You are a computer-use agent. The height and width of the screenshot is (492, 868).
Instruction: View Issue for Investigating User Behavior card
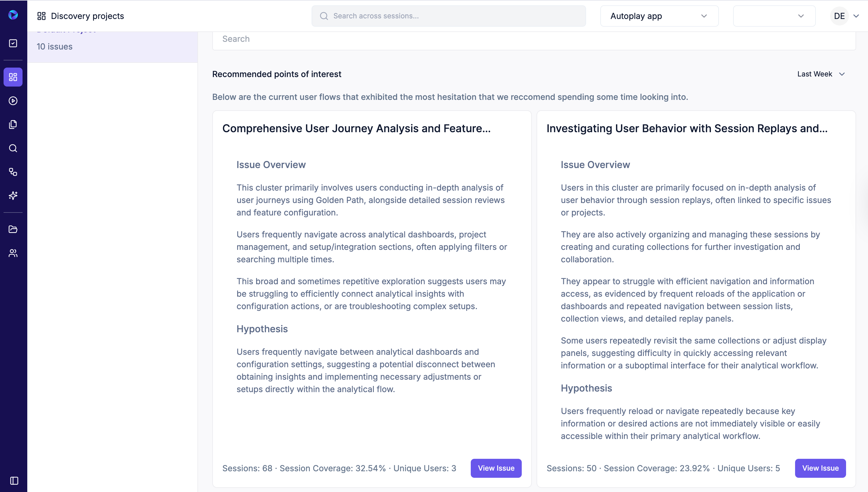coord(820,468)
